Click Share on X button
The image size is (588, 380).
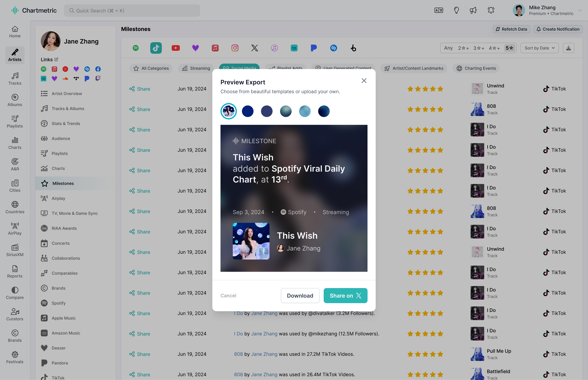pos(345,296)
